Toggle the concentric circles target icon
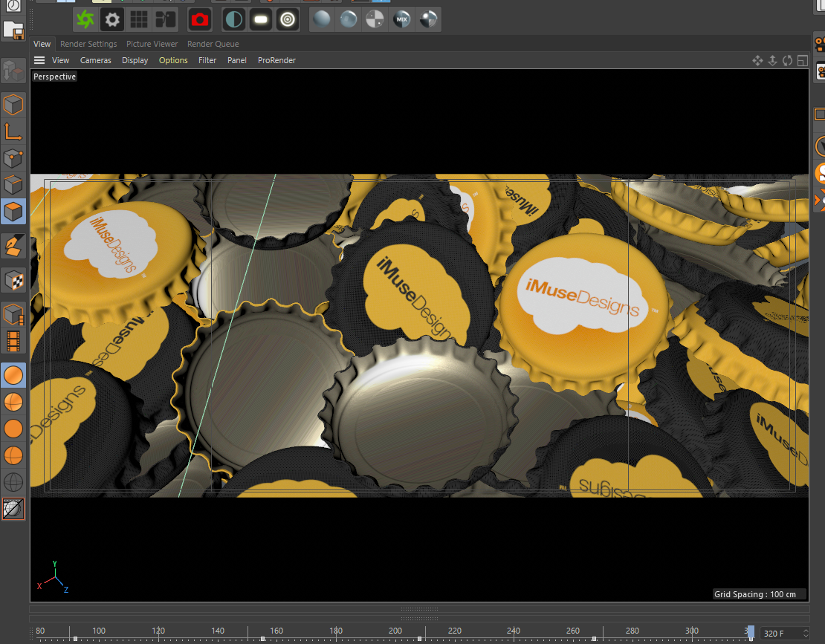 [288, 20]
